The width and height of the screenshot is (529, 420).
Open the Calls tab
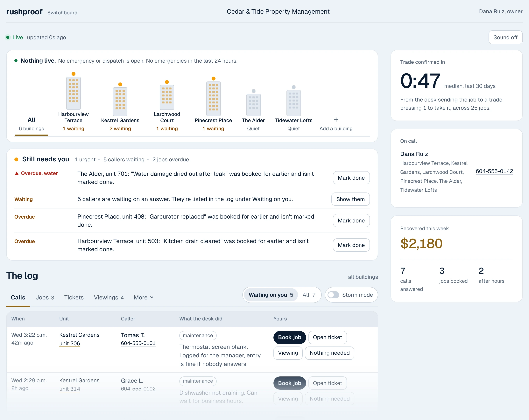[18, 297]
